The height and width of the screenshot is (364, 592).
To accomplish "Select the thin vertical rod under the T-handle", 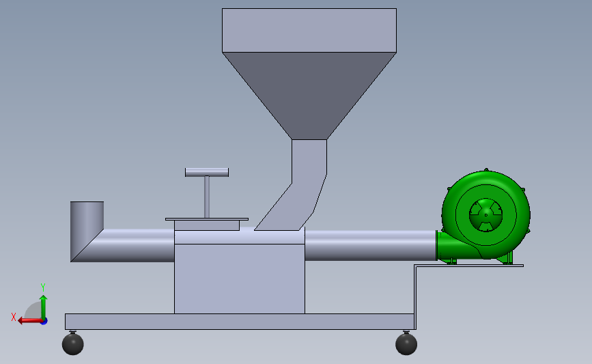I will (x=207, y=197).
